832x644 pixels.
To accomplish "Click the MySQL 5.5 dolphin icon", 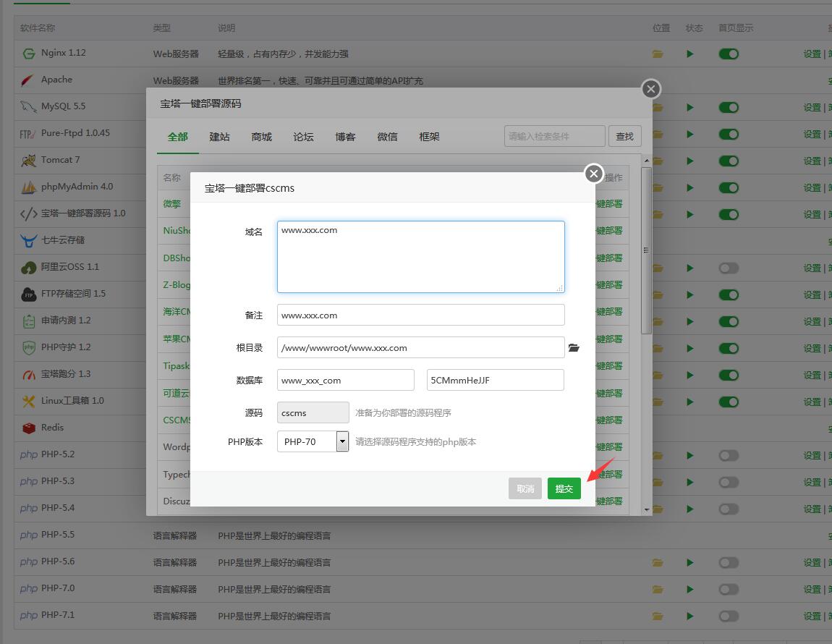I will tap(28, 106).
